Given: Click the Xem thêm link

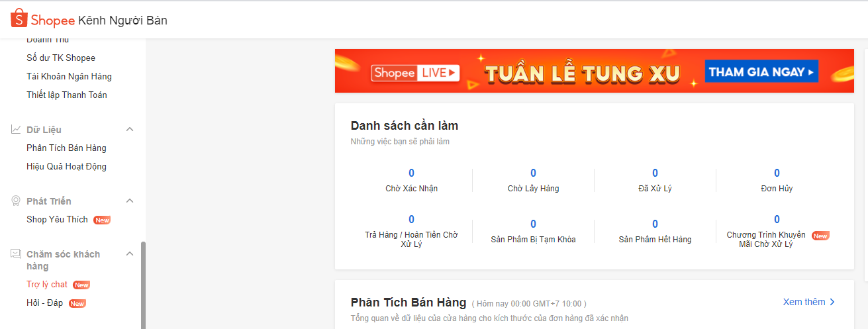Looking at the screenshot, I should coord(808,302).
